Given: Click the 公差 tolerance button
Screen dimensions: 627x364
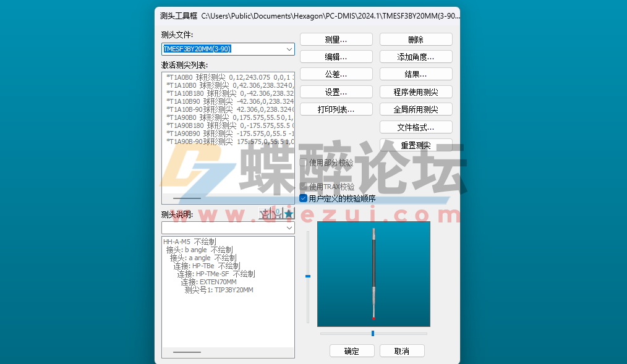Looking at the screenshot, I should pos(336,74).
